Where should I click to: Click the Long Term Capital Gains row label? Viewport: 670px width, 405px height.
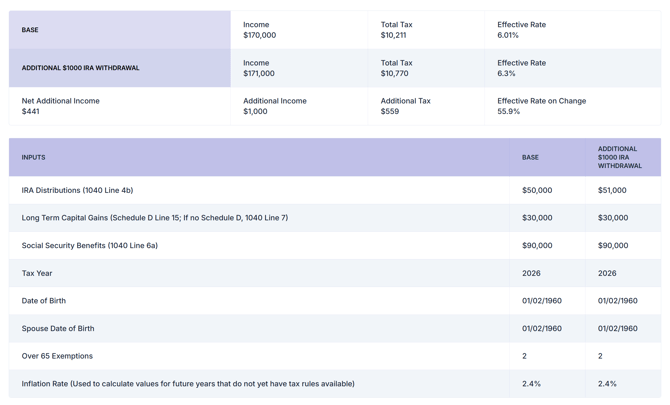pos(155,218)
